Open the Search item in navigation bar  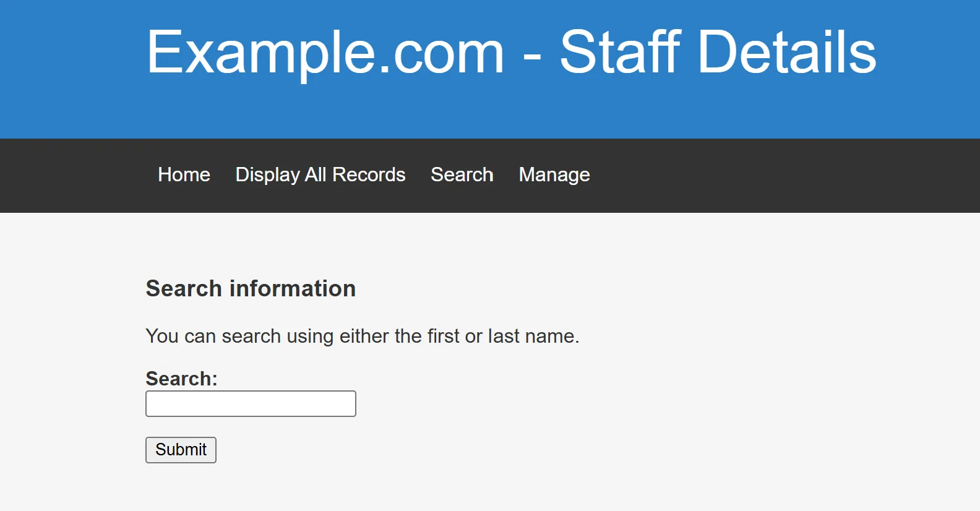click(462, 175)
